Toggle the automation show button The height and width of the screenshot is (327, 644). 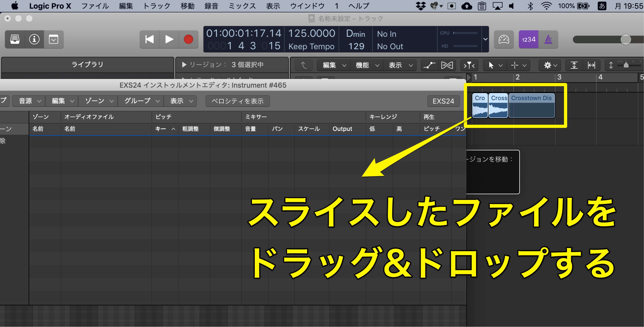[430, 65]
